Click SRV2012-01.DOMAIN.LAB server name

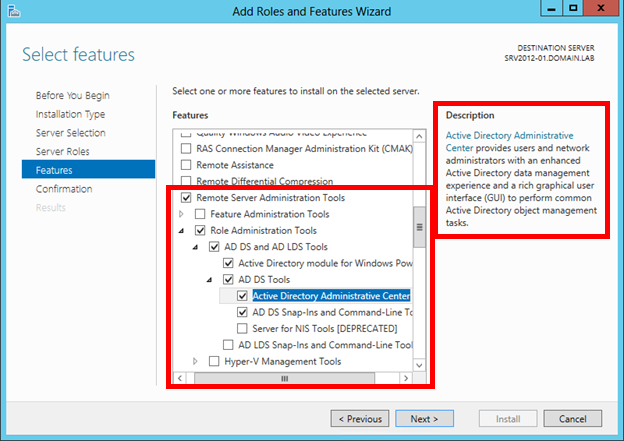coord(549,58)
